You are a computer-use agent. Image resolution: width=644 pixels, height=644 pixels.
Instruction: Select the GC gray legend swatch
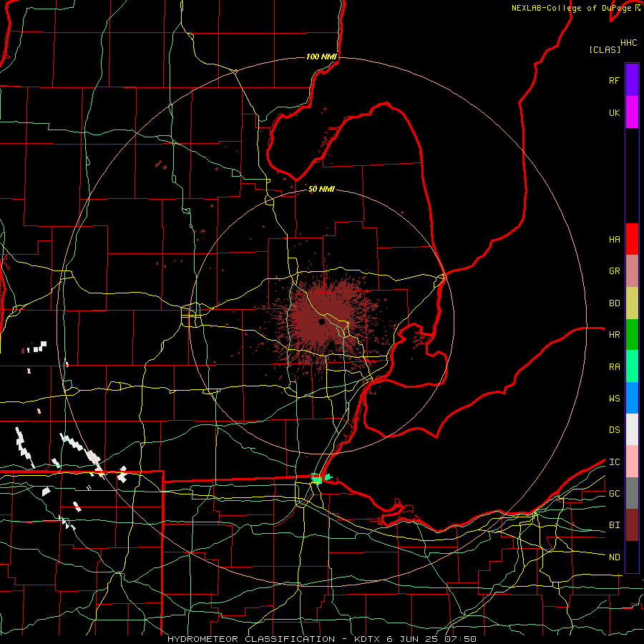(632, 493)
